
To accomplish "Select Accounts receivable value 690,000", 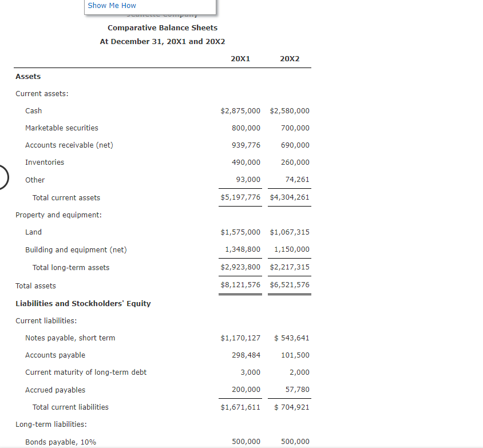I will pos(295,145).
